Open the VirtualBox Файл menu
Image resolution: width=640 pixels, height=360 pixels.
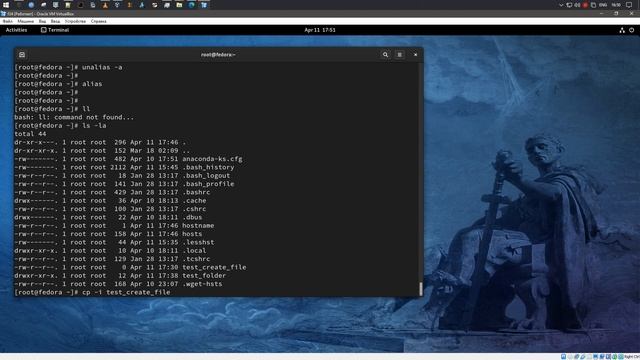(7, 21)
